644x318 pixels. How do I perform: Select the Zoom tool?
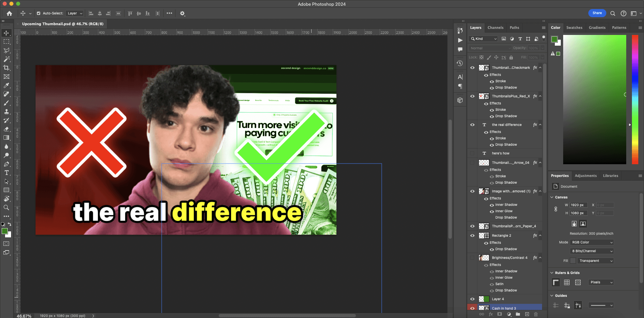(6, 208)
